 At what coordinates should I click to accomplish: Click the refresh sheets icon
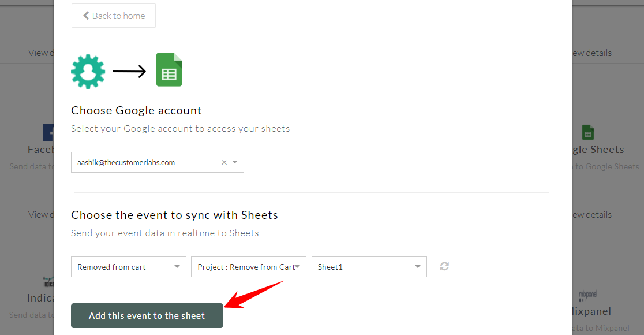coord(444,266)
